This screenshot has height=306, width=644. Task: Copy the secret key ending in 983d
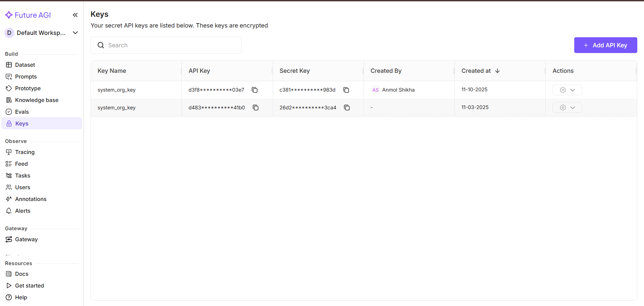coord(346,90)
